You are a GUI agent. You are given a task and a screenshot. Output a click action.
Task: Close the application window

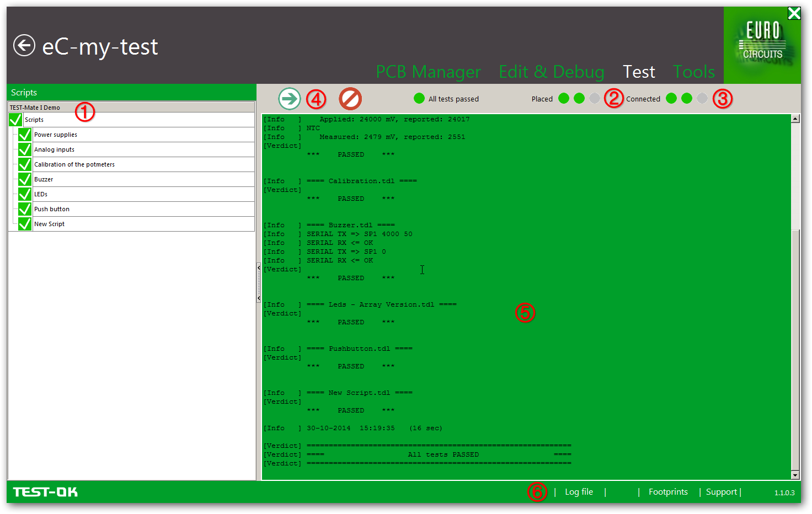(x=794, y=13)
